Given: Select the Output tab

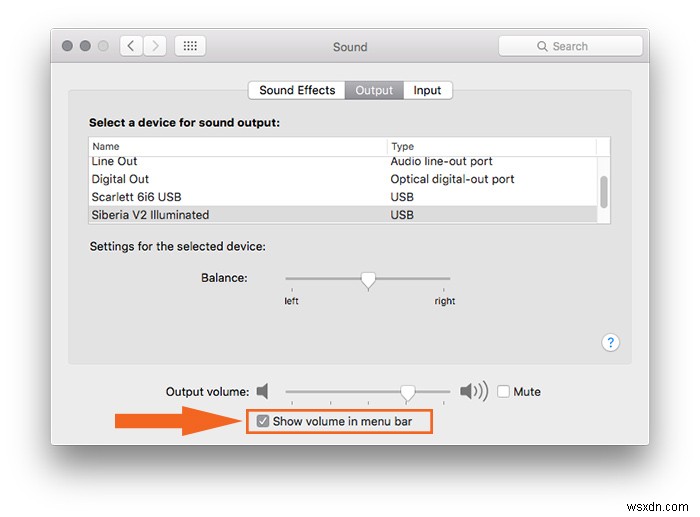Looking at the screenshot, I should point(374,90).
